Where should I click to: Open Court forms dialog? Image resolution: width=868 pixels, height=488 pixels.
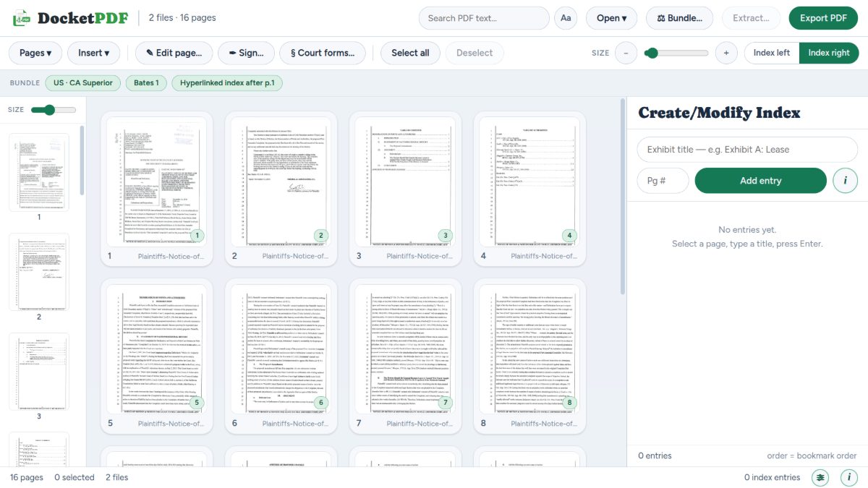tap(323, 53)
